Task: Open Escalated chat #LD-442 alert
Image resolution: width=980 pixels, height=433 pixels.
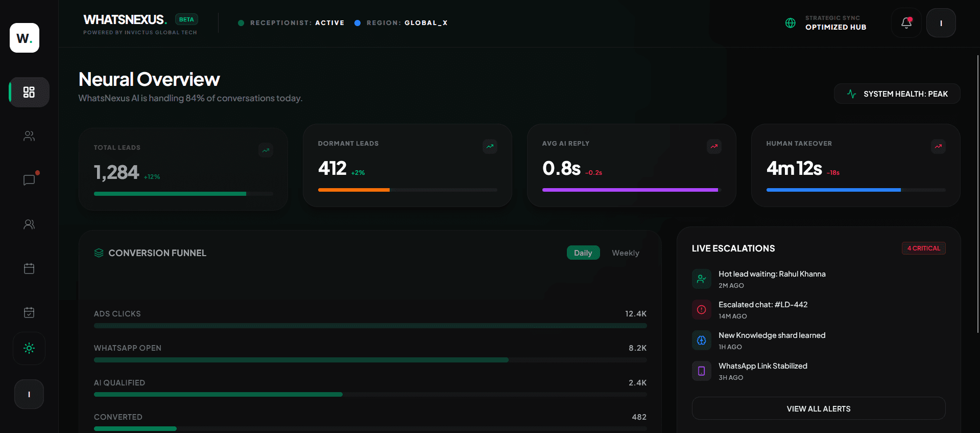Action: click(763, 310)
